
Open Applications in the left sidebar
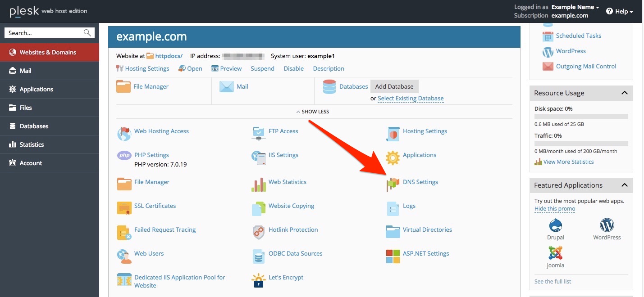pos(50,89)
